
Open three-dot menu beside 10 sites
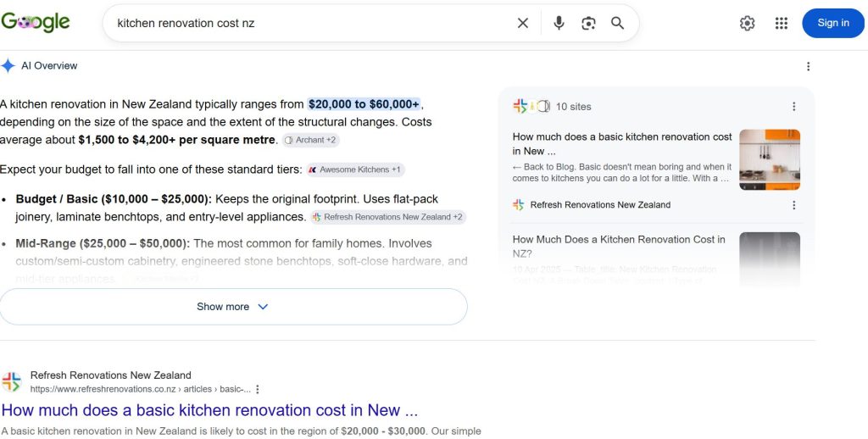click(x=793, y=106)
